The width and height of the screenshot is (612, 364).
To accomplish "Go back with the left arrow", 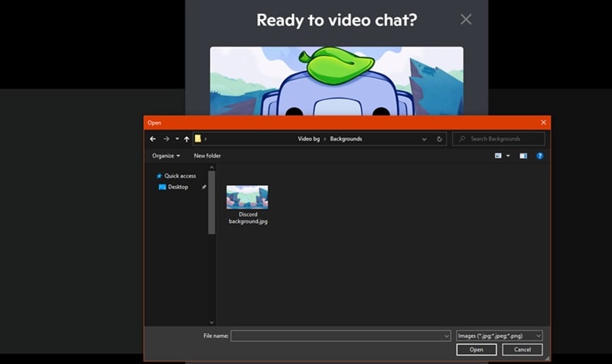I will tap(152, 139).
